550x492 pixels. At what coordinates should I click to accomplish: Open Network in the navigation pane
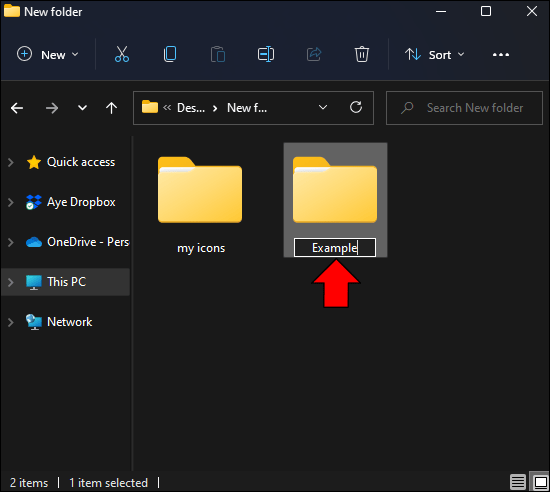pos(69,322)
